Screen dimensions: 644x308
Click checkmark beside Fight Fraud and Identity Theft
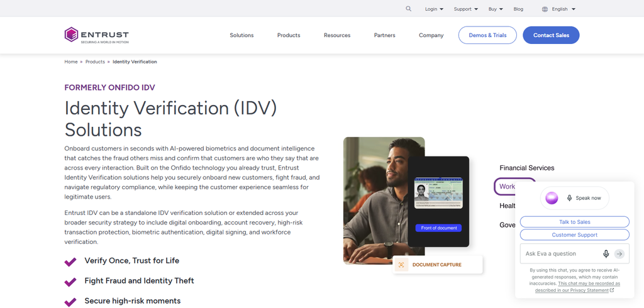pyautogui.click(x=70, y=282)
